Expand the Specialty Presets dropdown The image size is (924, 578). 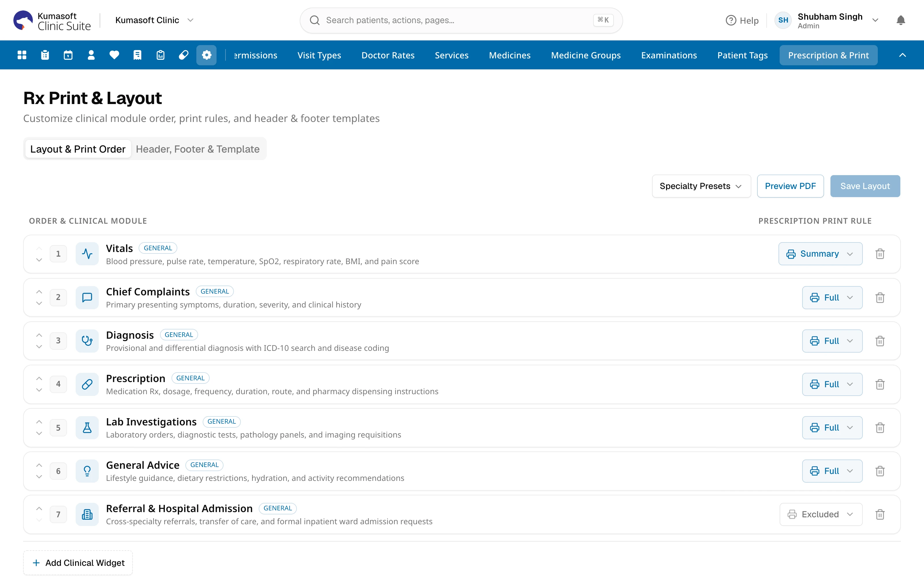(701, 186)
